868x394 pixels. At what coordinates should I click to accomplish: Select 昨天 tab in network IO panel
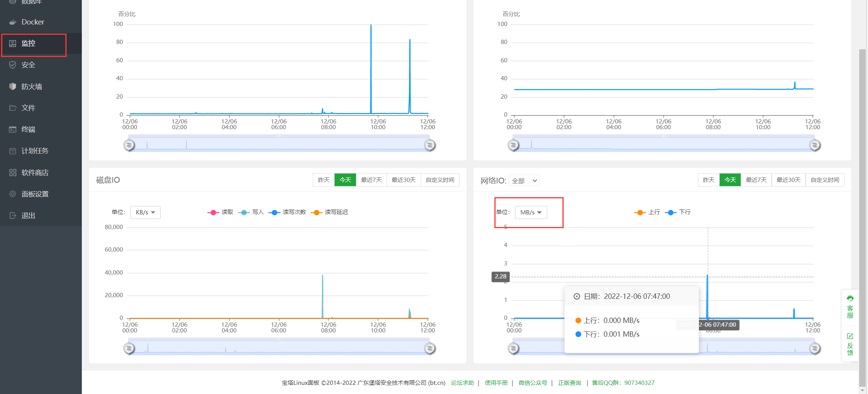click(709, 180)
